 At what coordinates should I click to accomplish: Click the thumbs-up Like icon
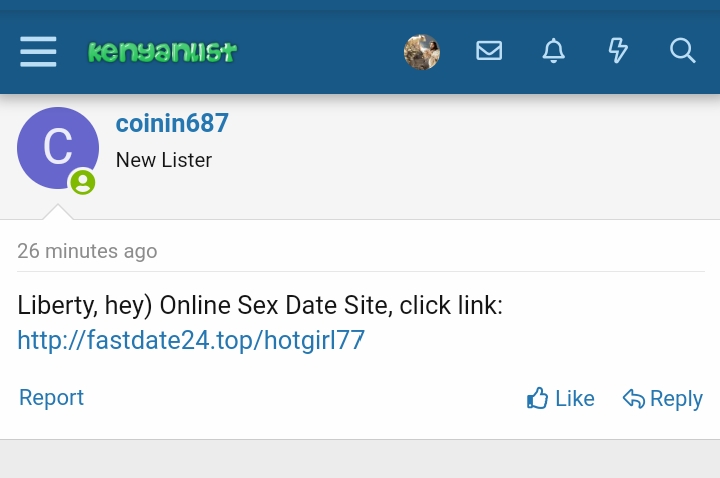[537, 398]
